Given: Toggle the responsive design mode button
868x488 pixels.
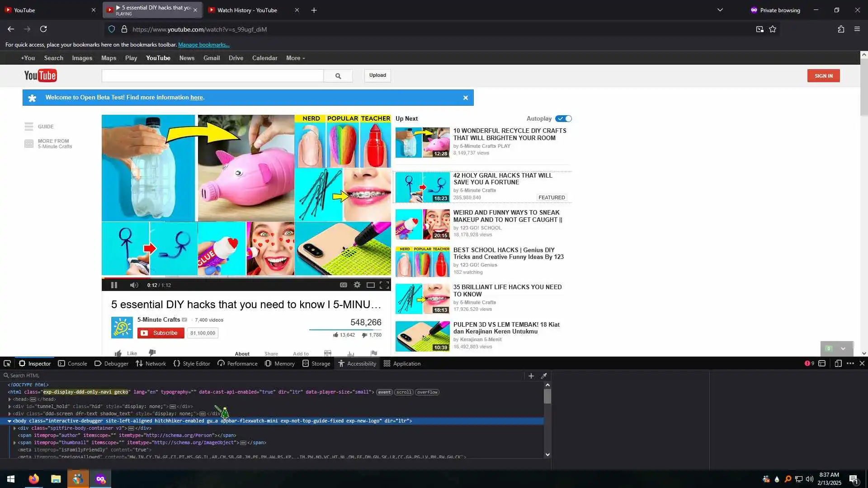Looking at the screenshot, I should 838,363.
